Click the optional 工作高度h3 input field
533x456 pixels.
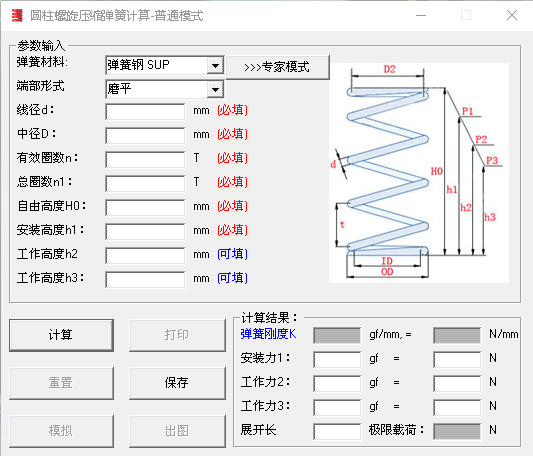[145, 280]
